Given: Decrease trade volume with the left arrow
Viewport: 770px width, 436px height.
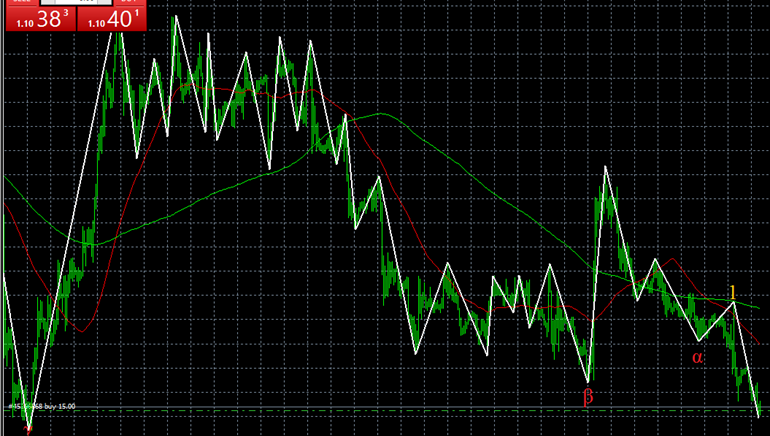Looking at the screenshot, I should click(x=47, y=3).
